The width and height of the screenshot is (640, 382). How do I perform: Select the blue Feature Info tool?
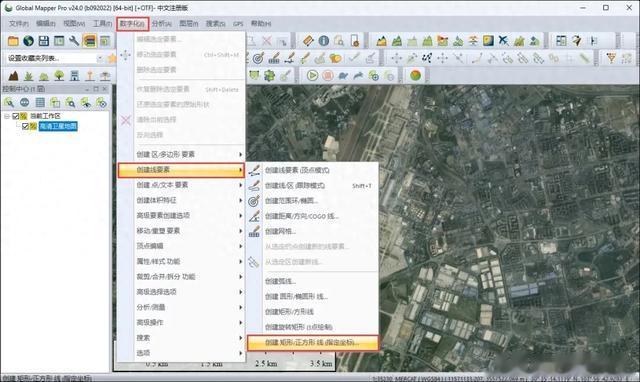point(324,40)
